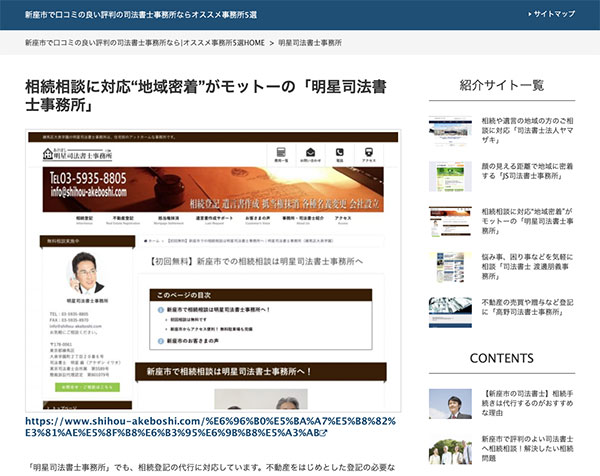Open the サイトマップ link in header
The height and width of the screenshot is (476, 600).
pyautogui.click(x=551, y=14)
